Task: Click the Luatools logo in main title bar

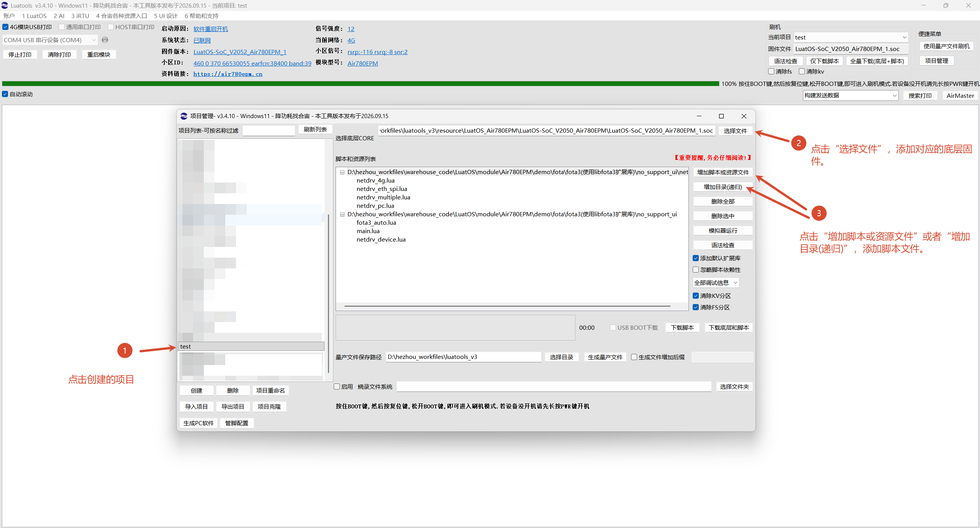Action: click(5, 5)
